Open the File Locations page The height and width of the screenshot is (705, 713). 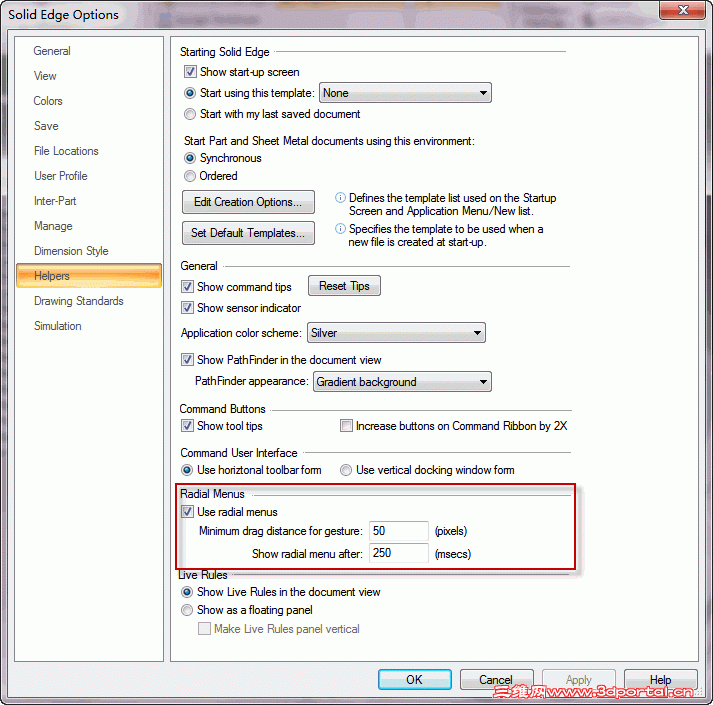tap(66, 151)
